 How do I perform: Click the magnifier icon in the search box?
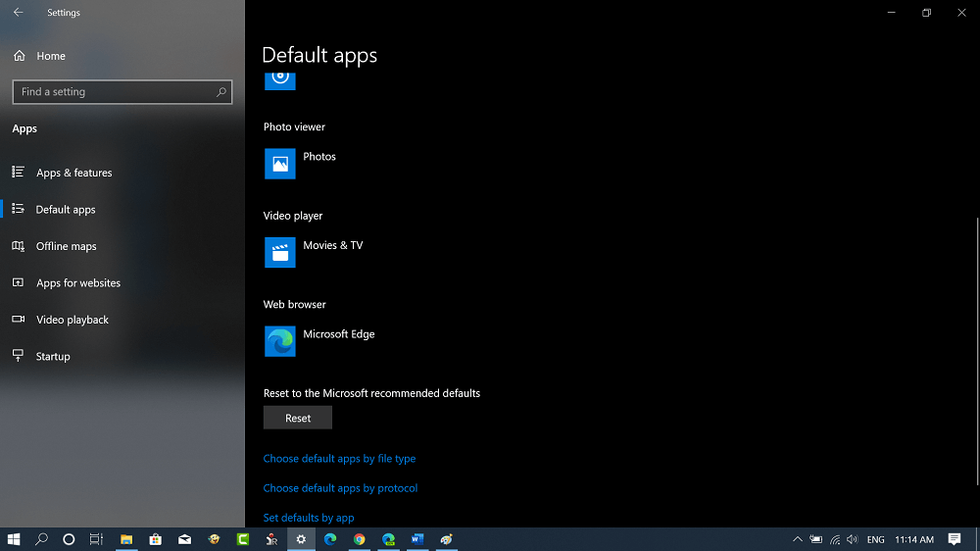220,92
